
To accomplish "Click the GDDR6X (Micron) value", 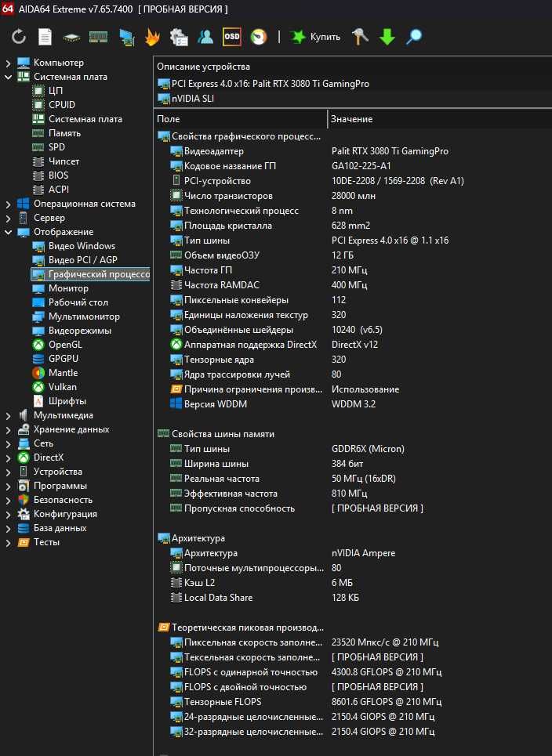I will click(368, 449).
